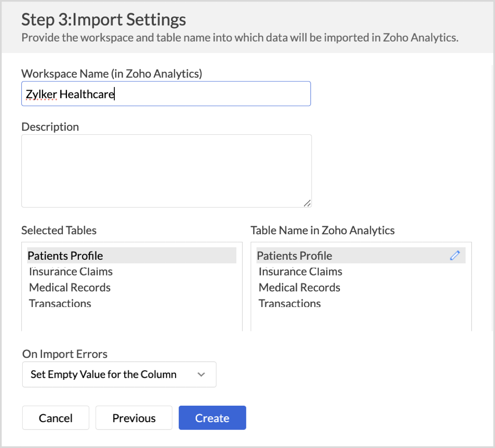
Task: Click the dropdown chevron arrow
Action: click(201, 374)
